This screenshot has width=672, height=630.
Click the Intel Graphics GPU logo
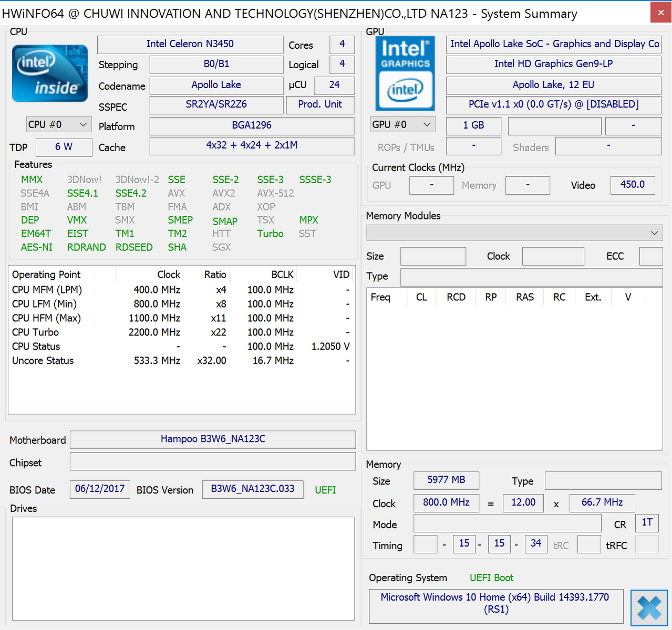coord(405,73)
